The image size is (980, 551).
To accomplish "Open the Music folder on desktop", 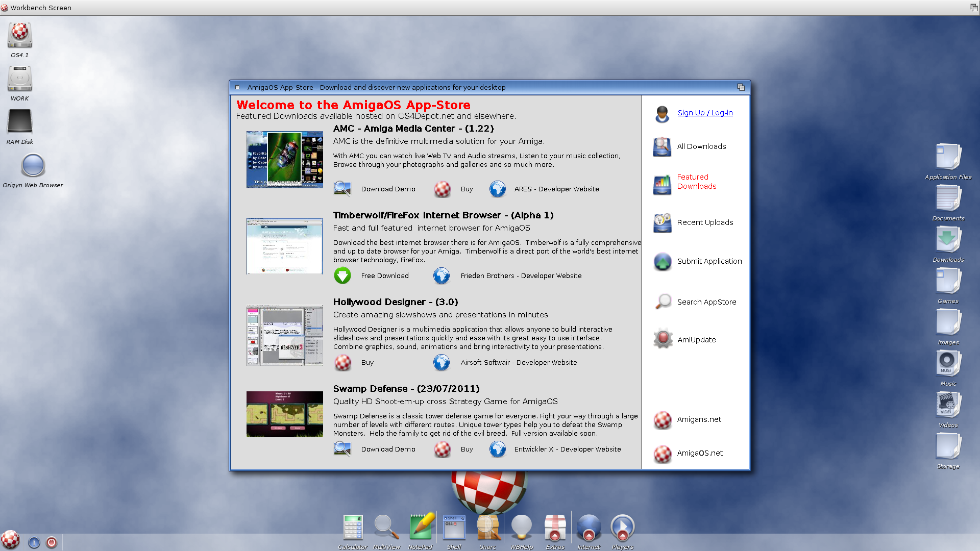I will [x=948, y=364].
